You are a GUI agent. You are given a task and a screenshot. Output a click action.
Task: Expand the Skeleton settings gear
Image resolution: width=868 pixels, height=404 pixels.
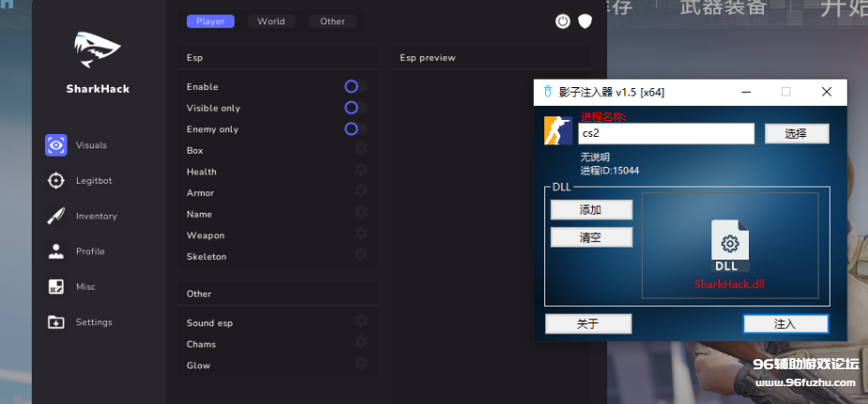[360, 255]
